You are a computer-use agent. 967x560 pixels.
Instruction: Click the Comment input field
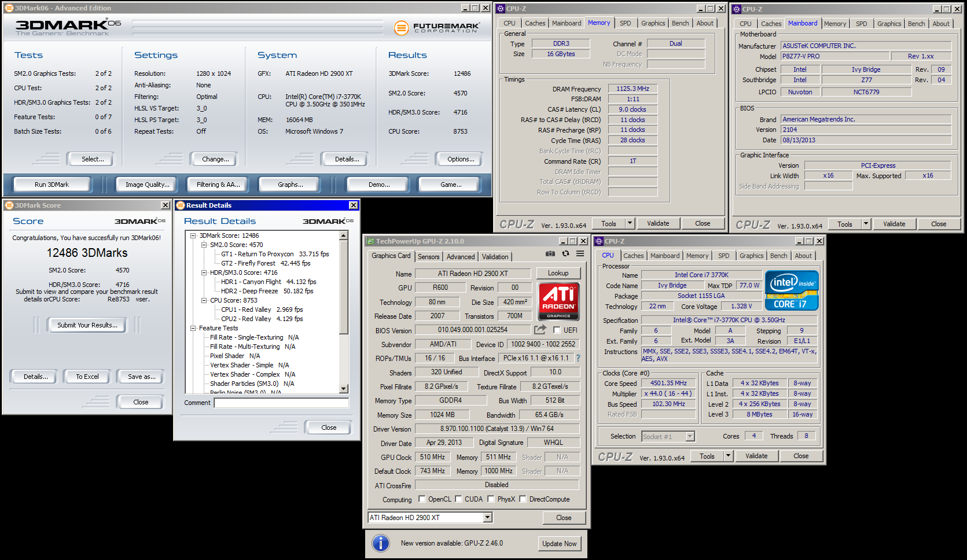(281, 403)
